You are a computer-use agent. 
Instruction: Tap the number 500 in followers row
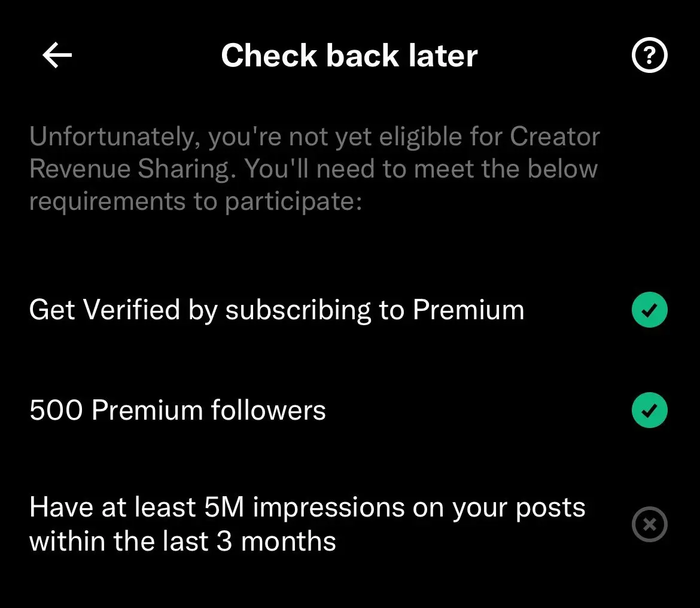tap(56, 410)
